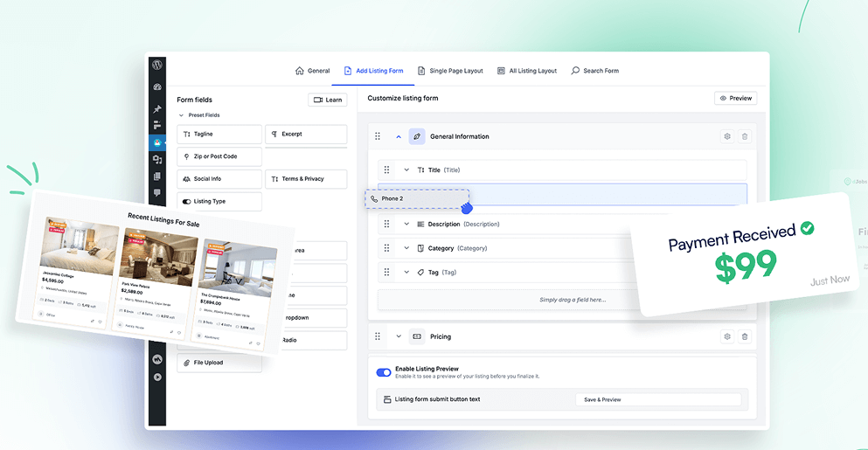The height and width of the screenshot is (450, 868).
Task: Add the Excerpt preset field
Action: [306, 134]
